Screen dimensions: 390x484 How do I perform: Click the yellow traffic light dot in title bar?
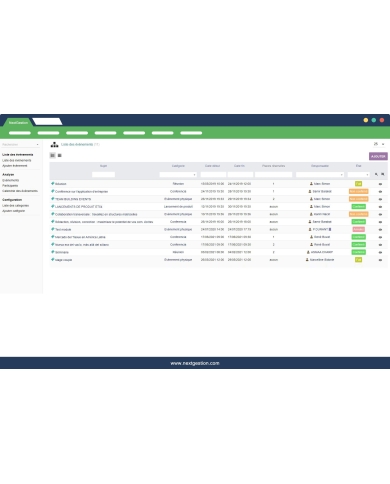click(366, 120)
